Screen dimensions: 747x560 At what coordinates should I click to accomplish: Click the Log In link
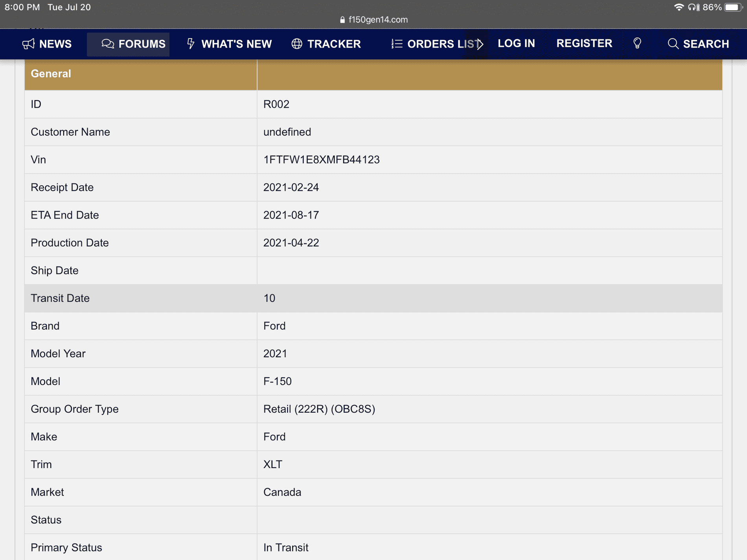tap(516, 43)
